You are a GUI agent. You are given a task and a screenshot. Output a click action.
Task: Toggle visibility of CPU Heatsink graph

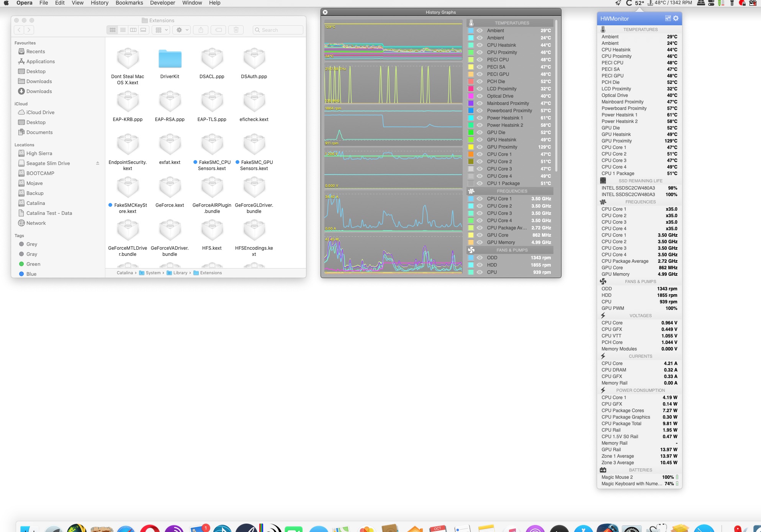pyautogui.click(x=480, y=45)
